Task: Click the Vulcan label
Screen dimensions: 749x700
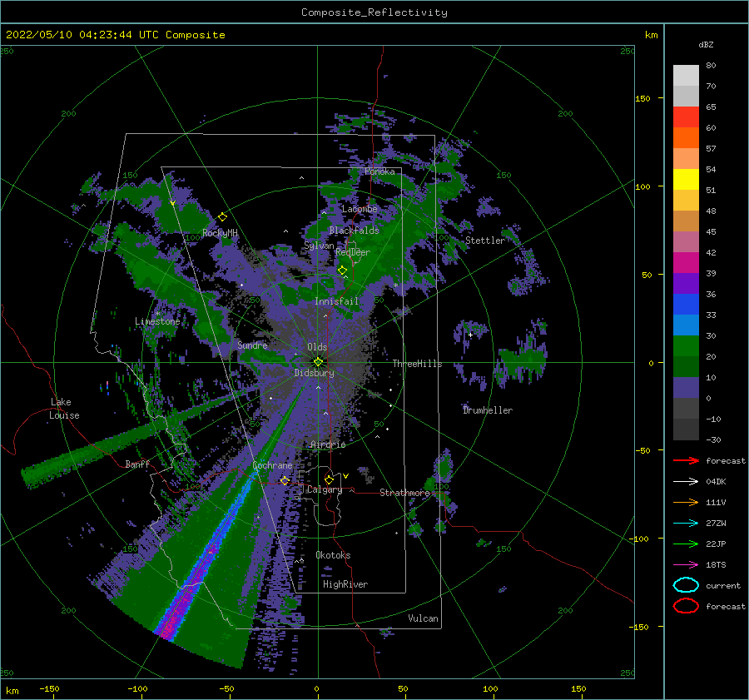Action: tap(423, 618)
